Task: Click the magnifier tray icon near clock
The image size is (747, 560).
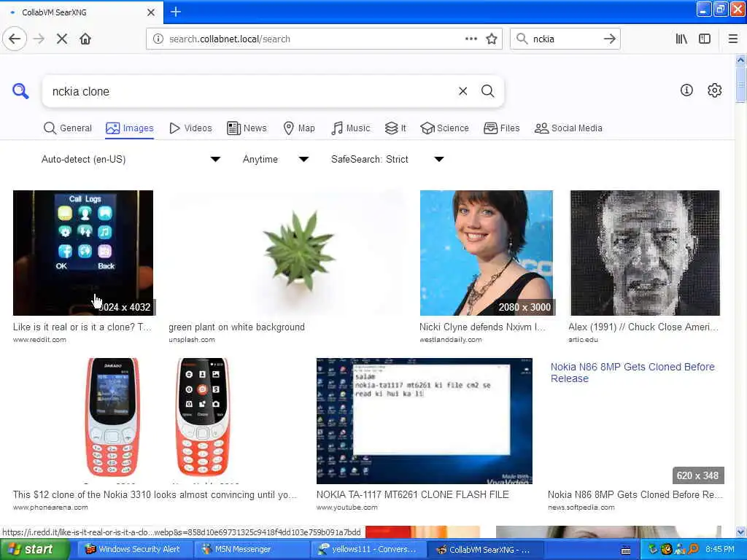Action: pos(693,550)
